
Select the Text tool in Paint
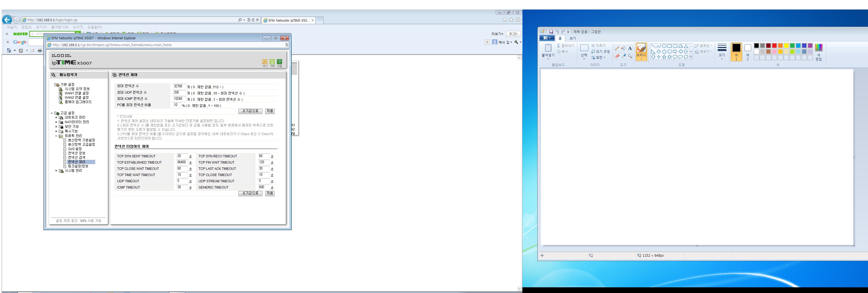pos(630,48)
